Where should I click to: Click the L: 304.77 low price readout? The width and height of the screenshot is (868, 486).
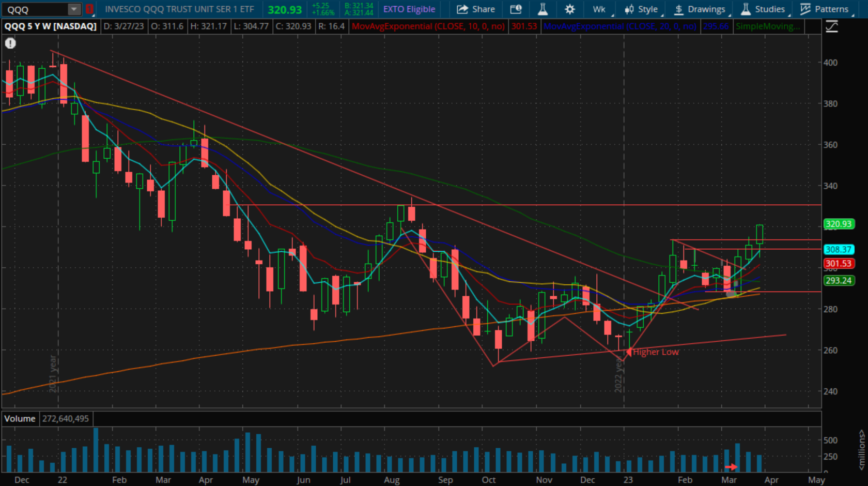pos(251,26)
